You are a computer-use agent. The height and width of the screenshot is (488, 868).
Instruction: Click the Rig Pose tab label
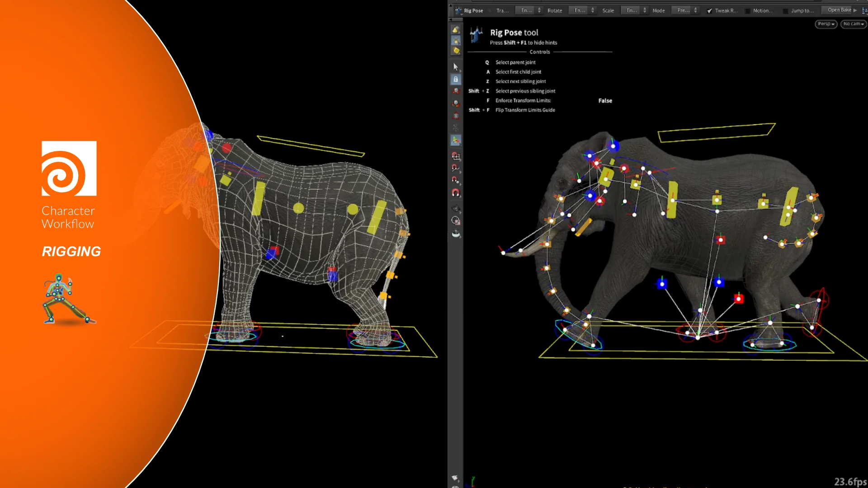[x=473, y=10]
